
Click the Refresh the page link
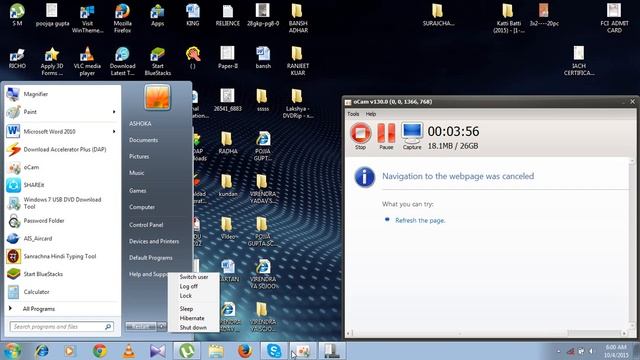420,220
